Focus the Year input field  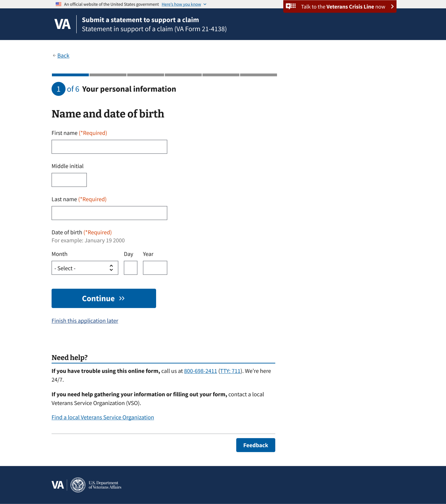coord(155,268)
